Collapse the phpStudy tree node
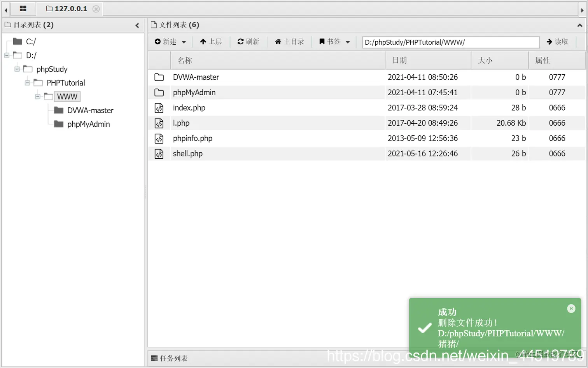This screenshot has width=588, height=368. pyautogui.click(x=17, y=69)
